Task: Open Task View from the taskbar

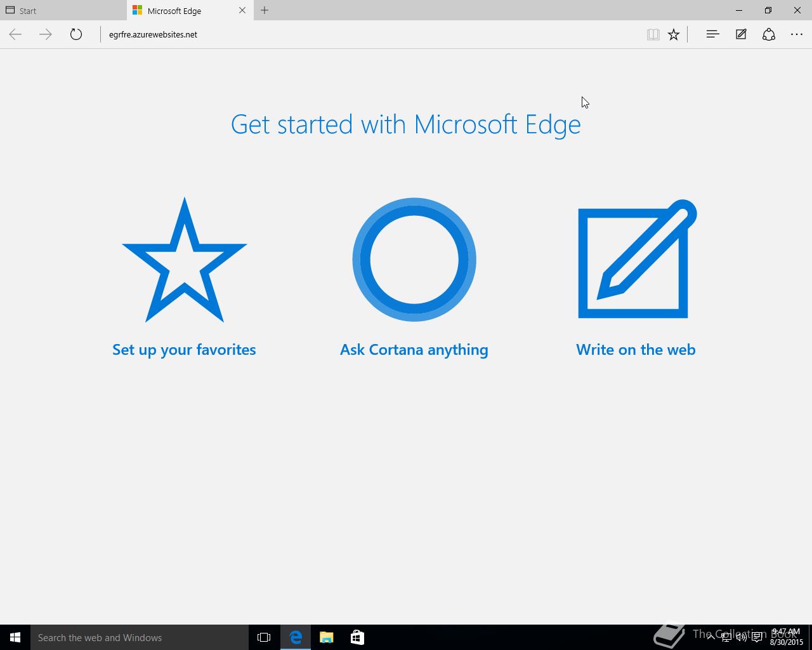Action: tap(264, 637)
